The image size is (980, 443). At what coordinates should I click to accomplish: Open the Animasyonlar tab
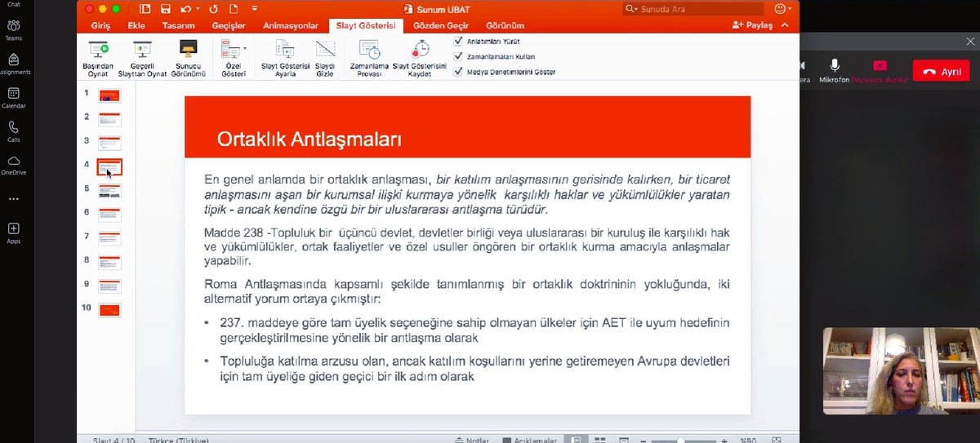point(291,25)
